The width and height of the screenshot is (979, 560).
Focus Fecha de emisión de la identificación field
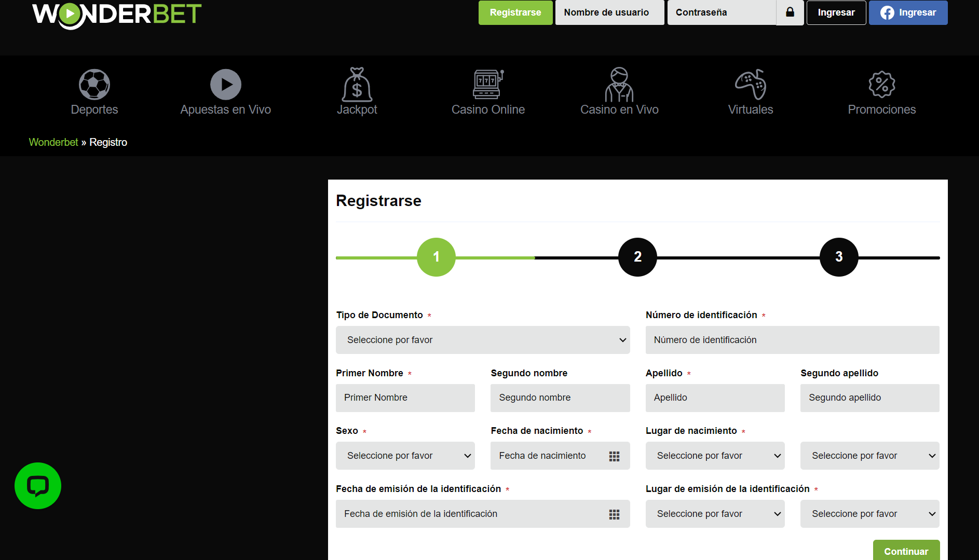[483, 514]
